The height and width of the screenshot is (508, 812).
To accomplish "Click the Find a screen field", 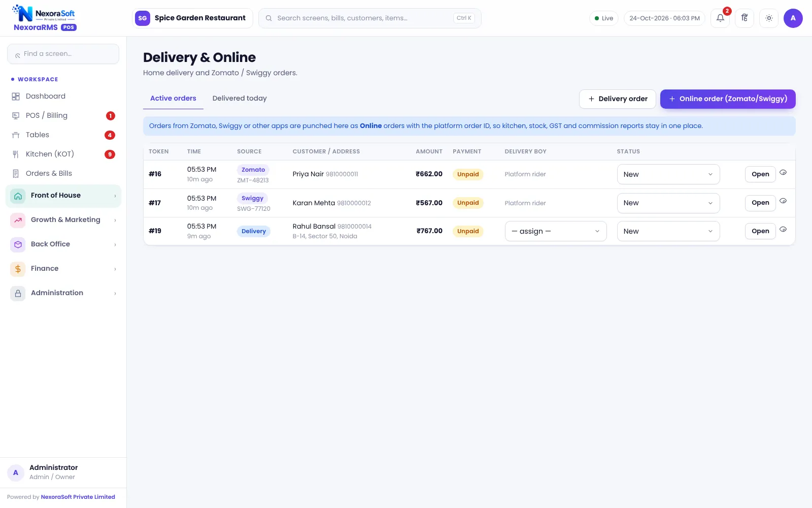I will tap(63, 54).
